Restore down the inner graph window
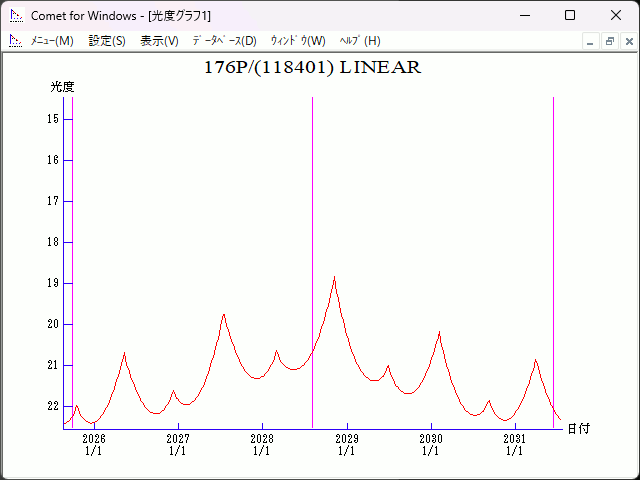Image resolution: width=640 pixels, height=480 pixels. [609, 41]
